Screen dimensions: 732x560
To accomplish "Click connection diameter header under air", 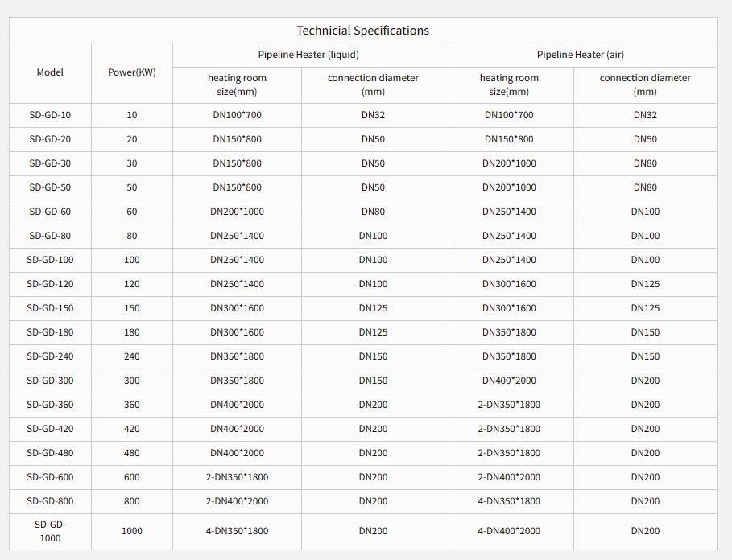I will pos(645,84).
